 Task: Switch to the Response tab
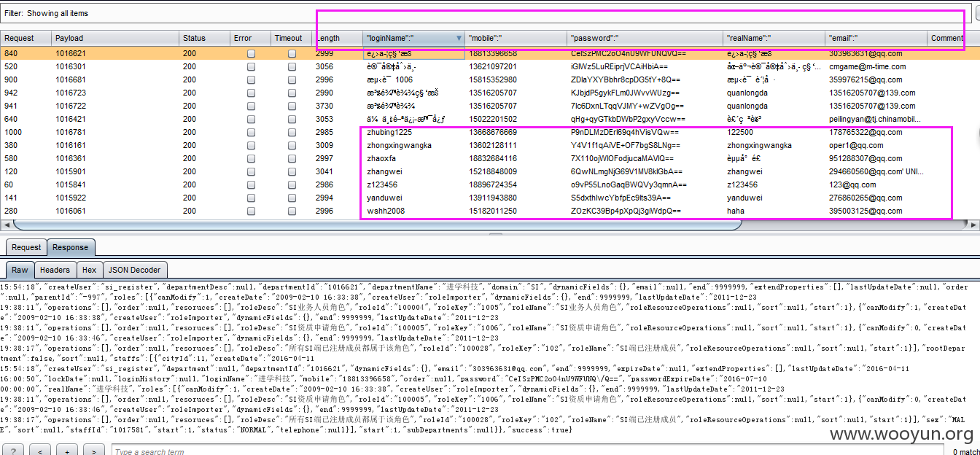click(x=71, y=247)
